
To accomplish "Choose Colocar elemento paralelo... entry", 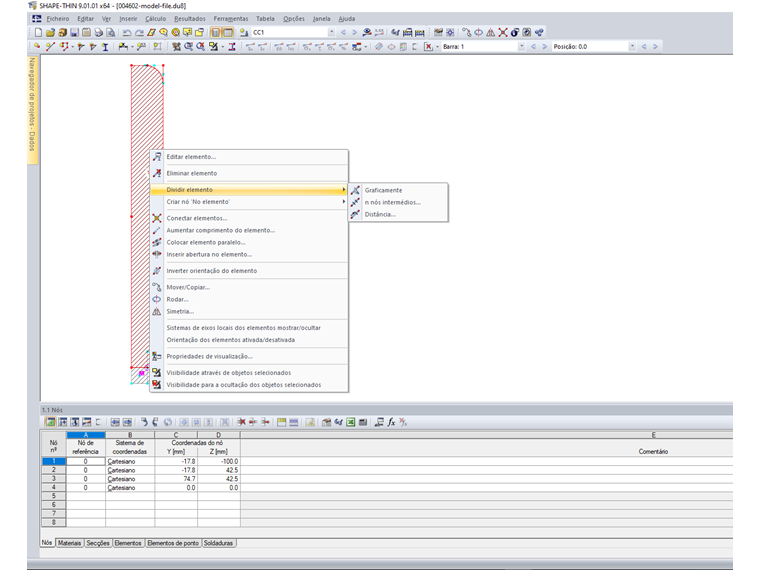I will tap(249, 242).
